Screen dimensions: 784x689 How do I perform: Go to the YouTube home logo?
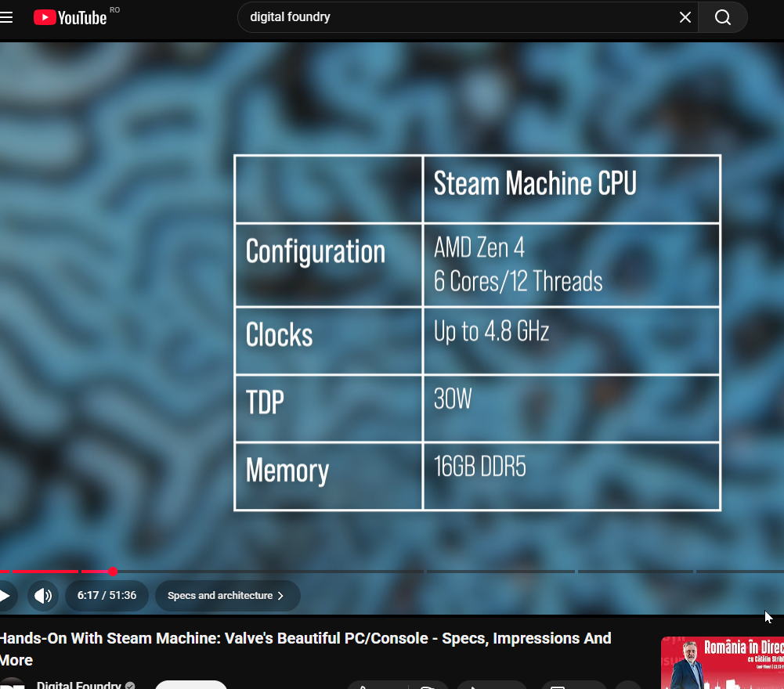tap(70, 17)
